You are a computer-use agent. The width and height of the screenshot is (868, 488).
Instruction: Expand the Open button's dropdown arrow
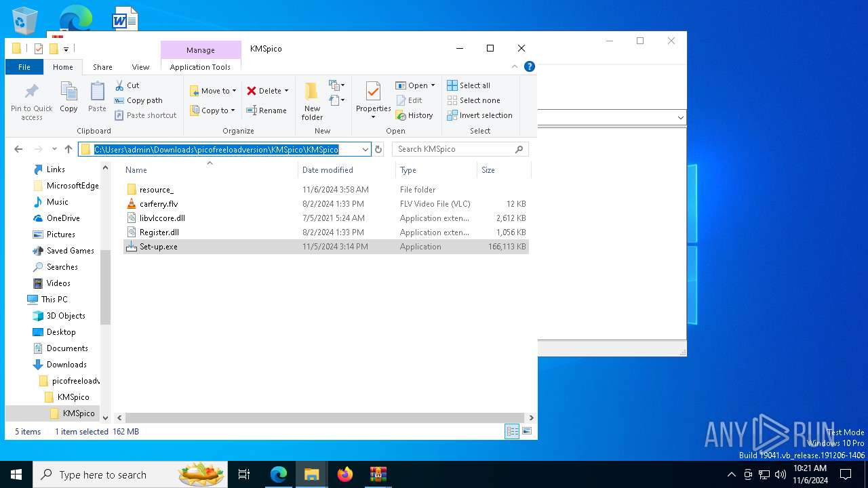[x=433, y=85]
